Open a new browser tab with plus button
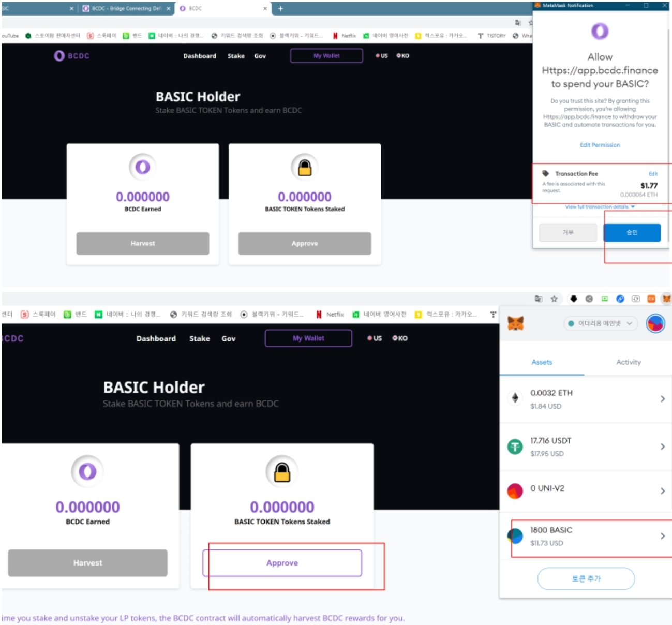Image resolution: width=672 pixels, height=625 pixels. [280, 8]
